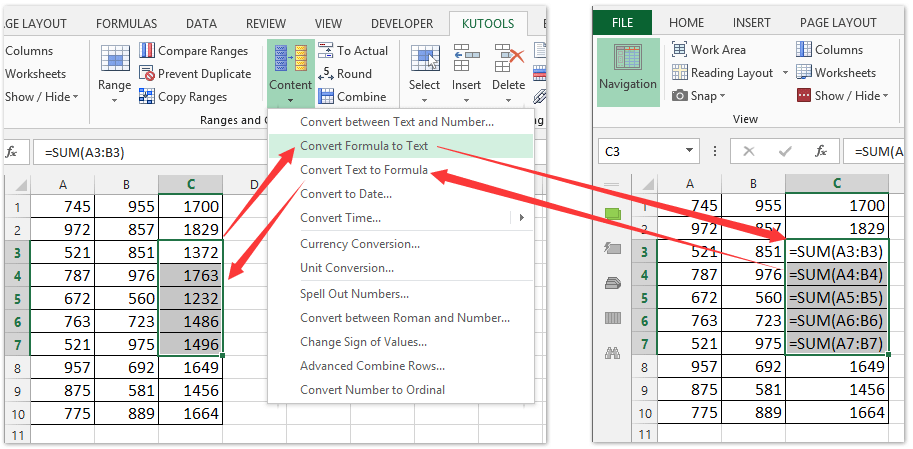Click the Combine tool in ribbon
The width and height of the screenshot is (913, 449).
coord(326,97)
